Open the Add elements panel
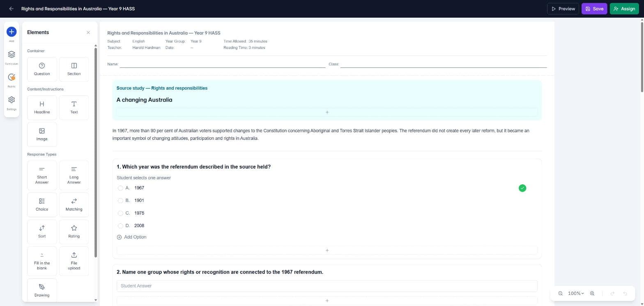 point(11,32)
